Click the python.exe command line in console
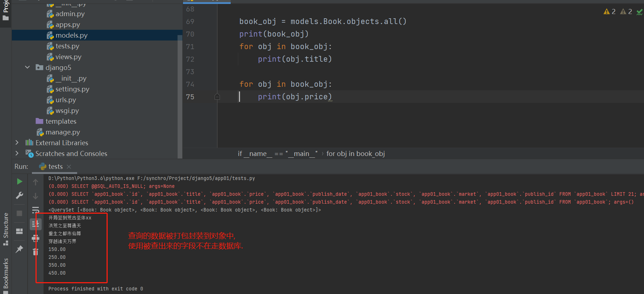Viewport: 644px width, 294px height. [x=152, y=178]
